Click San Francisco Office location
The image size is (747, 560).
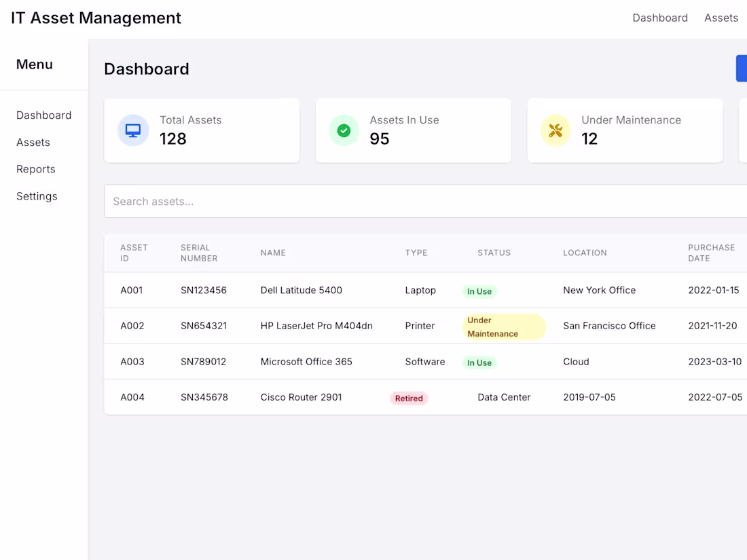(609, 326)
